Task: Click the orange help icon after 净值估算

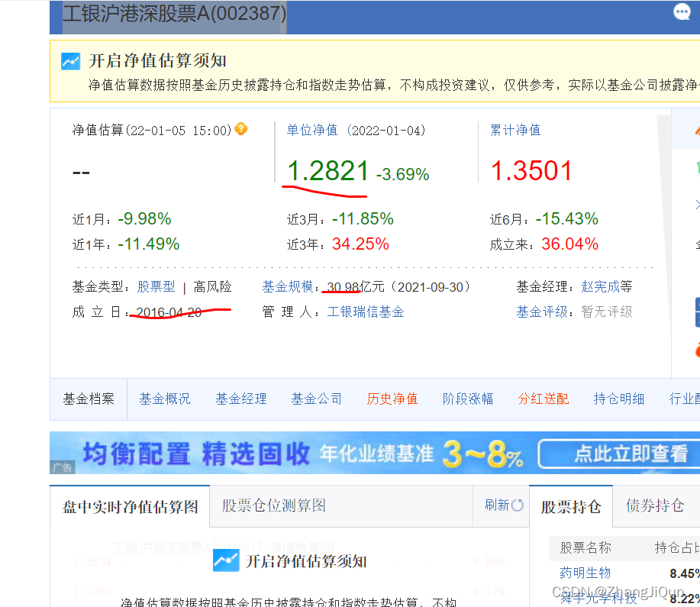Action: point(240,128)
